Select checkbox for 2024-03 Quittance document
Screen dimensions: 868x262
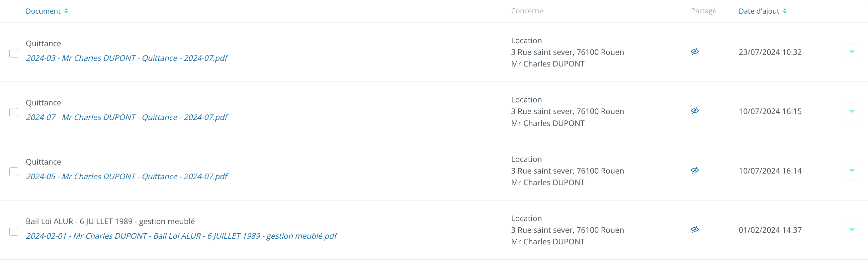point(14,53)
